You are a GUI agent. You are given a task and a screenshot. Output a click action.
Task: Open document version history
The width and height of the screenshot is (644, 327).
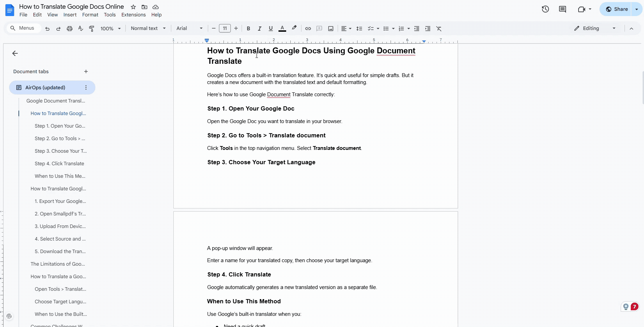(x=545, y=9)
